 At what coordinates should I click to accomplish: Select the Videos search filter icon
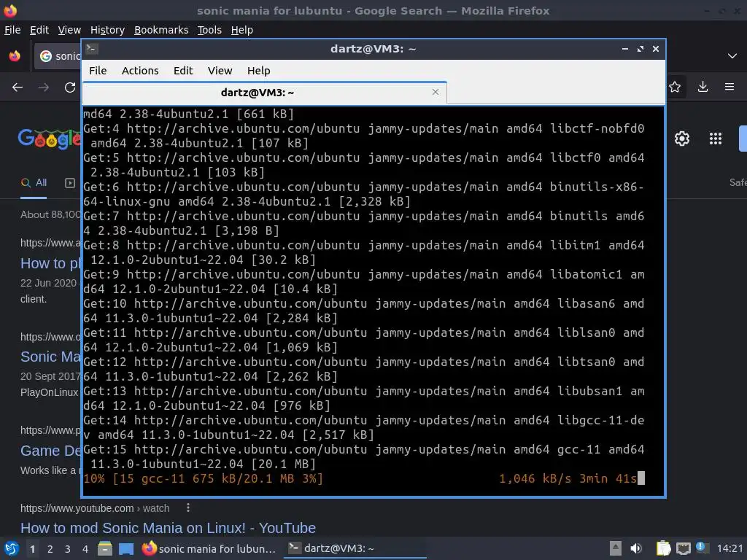[x=69, y=183]
